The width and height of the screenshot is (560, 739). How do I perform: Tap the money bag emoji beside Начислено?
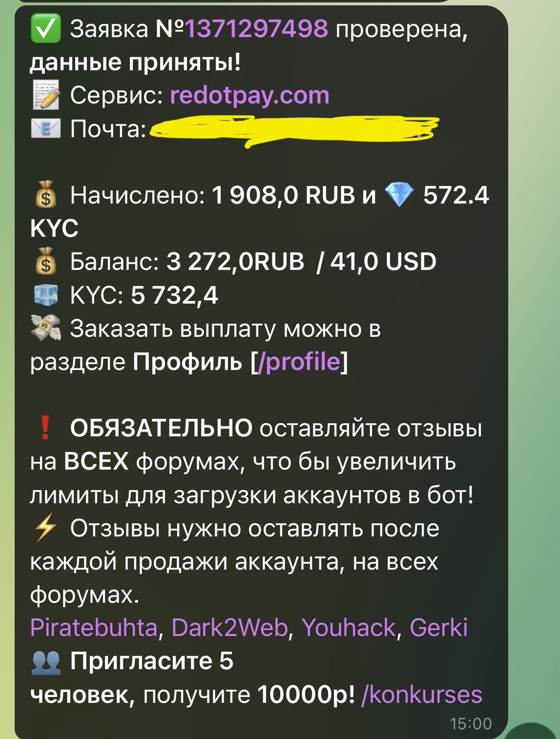[46, 195]
